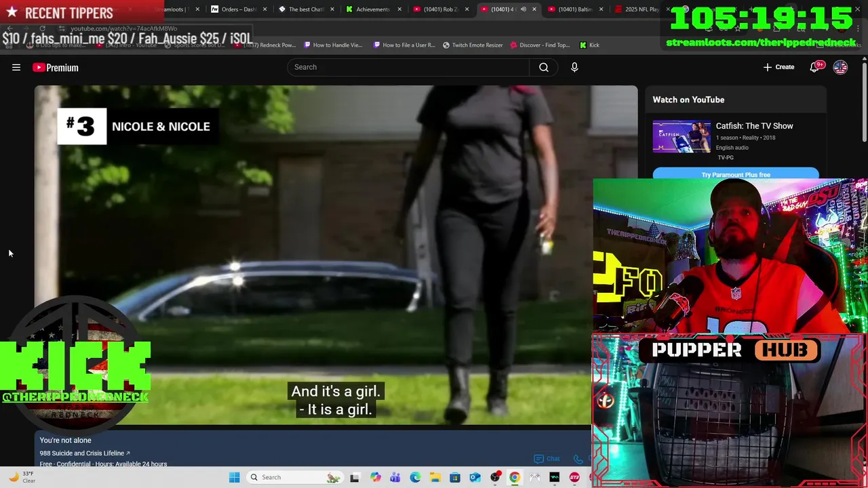Screen dimensions: 868x488
Task: Open the Twitch Emote Resizer bookmark
Action: click(x=473, y=45)
